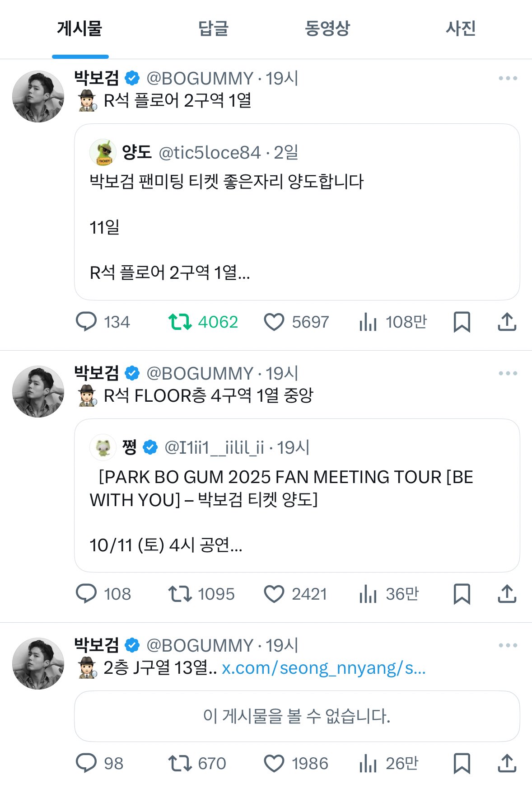Select the 사진 tab
Viewport: 532px width, 803px height.
(x=460, y=28)
